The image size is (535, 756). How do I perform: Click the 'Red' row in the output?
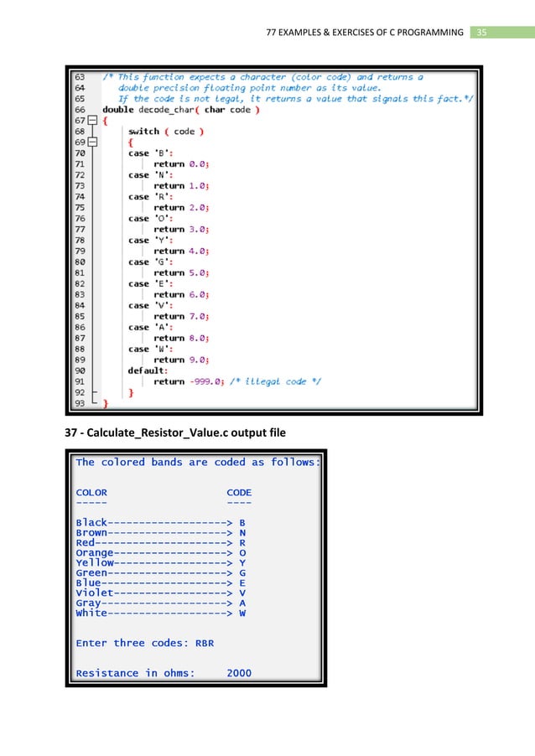(x=161, y=543)
